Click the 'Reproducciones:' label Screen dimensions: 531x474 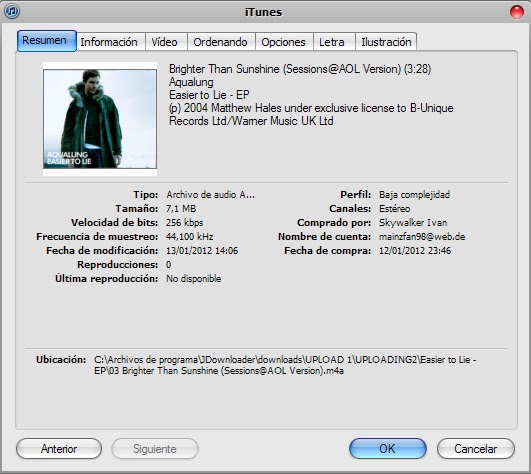[x=118, y=264]
